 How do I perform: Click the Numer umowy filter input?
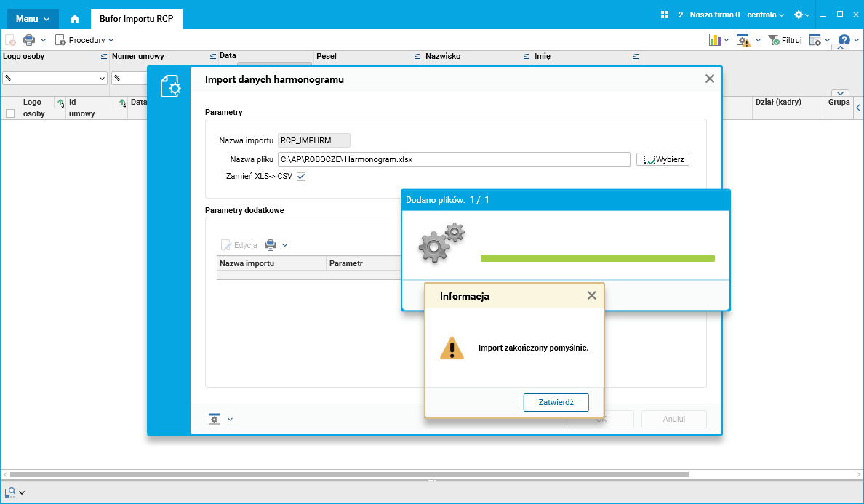pos(129,79)
